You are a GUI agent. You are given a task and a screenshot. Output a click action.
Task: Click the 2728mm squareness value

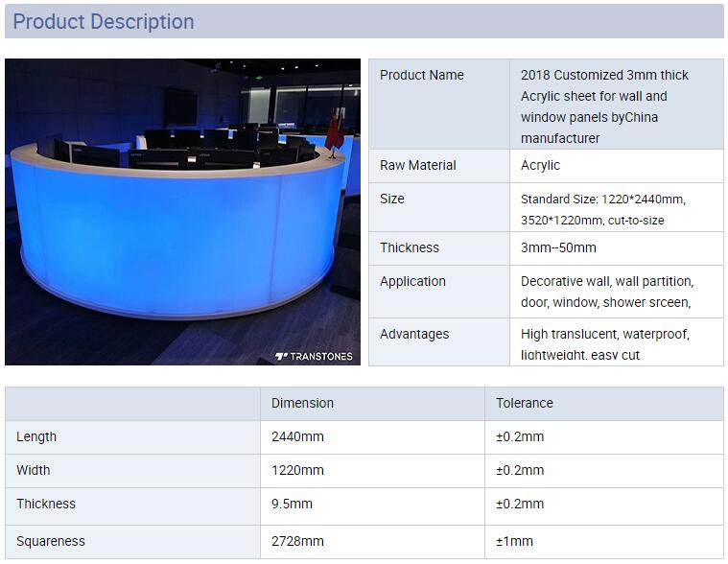[297, 541]
